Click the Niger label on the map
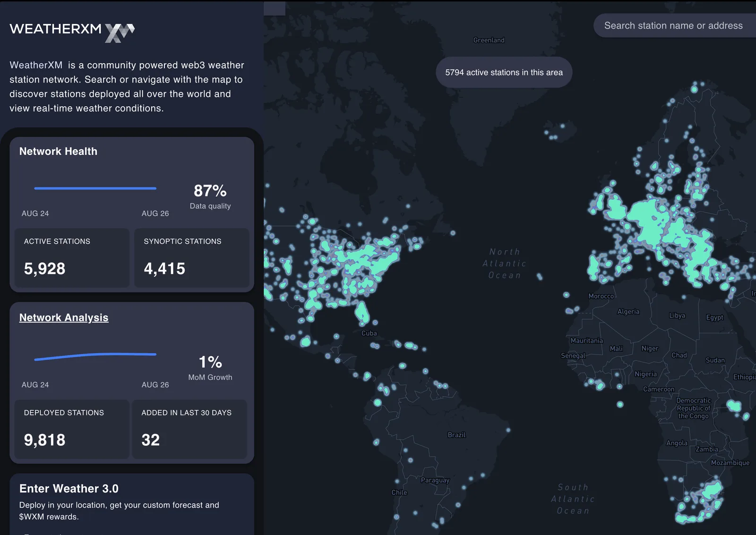The width and height of the screenshot is (756, 535). click(650, 348)
